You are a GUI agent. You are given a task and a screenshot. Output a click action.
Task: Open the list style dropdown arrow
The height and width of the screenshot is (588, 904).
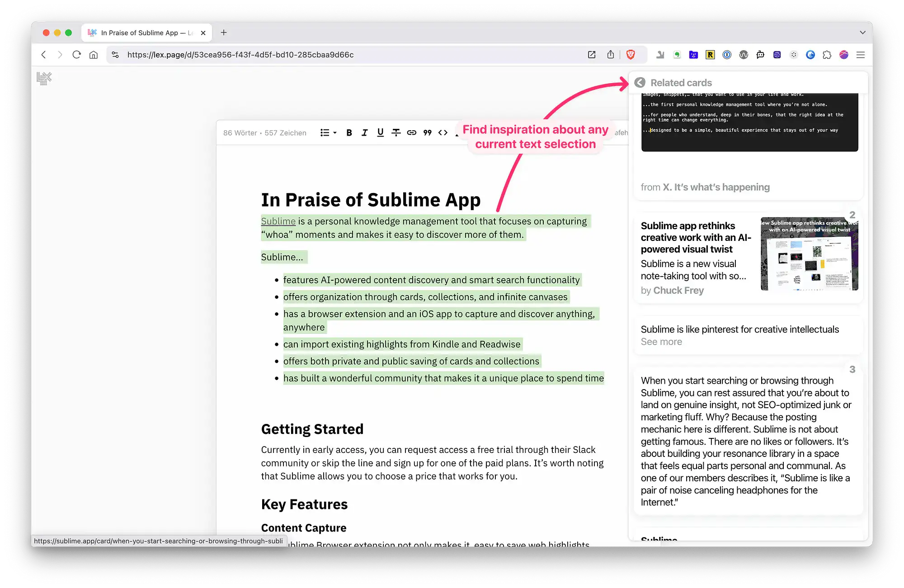[x=334, y=132]
